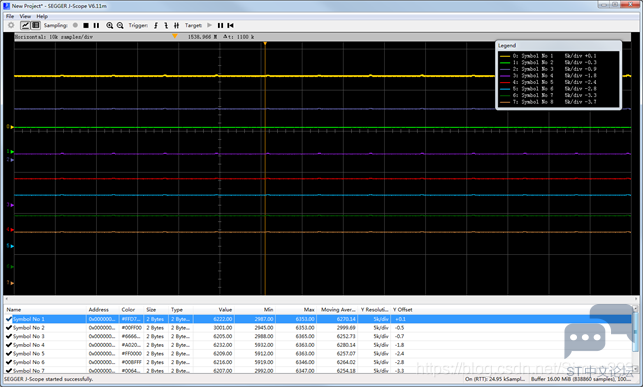Start sampling with the record button
The width and height of the screenshot is (643, 387).
click(75, 25)
